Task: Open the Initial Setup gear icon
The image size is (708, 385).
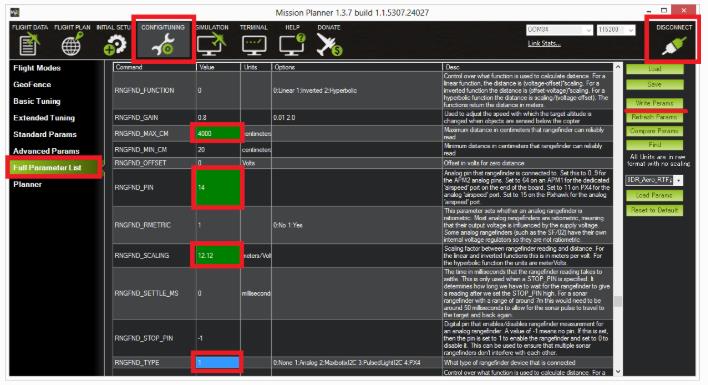Action: point(115,45)
